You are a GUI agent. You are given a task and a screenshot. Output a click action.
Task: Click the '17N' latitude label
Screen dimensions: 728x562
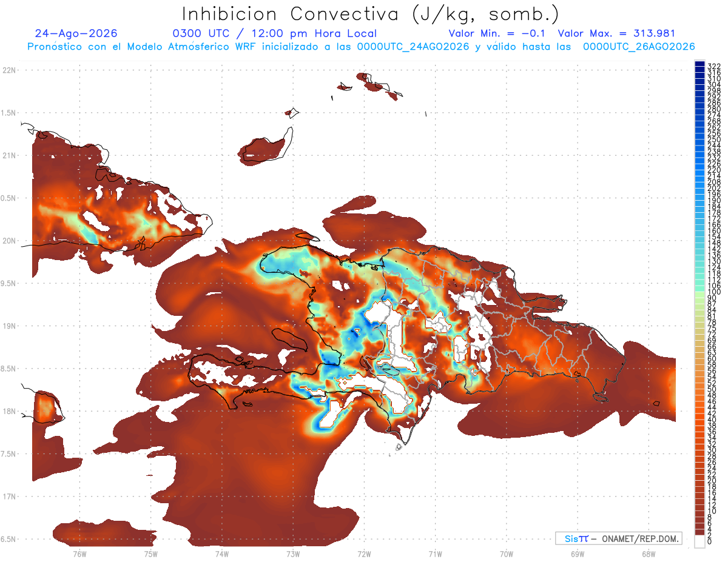point(10,497)
